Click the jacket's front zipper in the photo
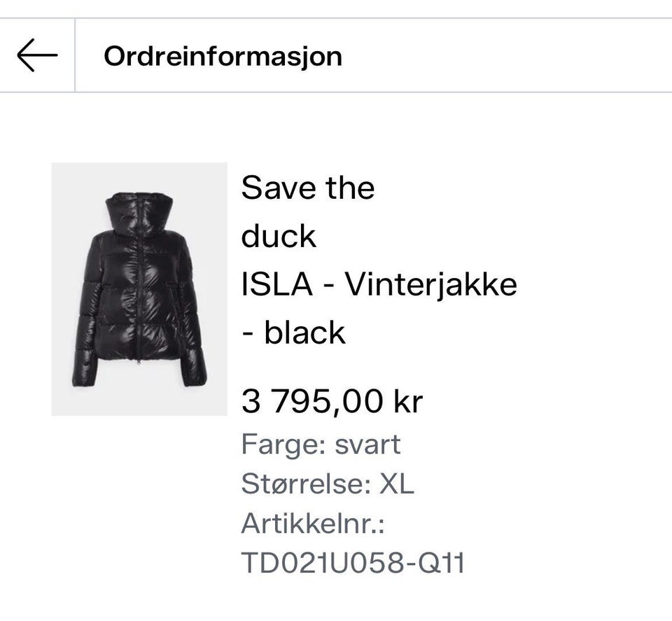 pos(141,294)
